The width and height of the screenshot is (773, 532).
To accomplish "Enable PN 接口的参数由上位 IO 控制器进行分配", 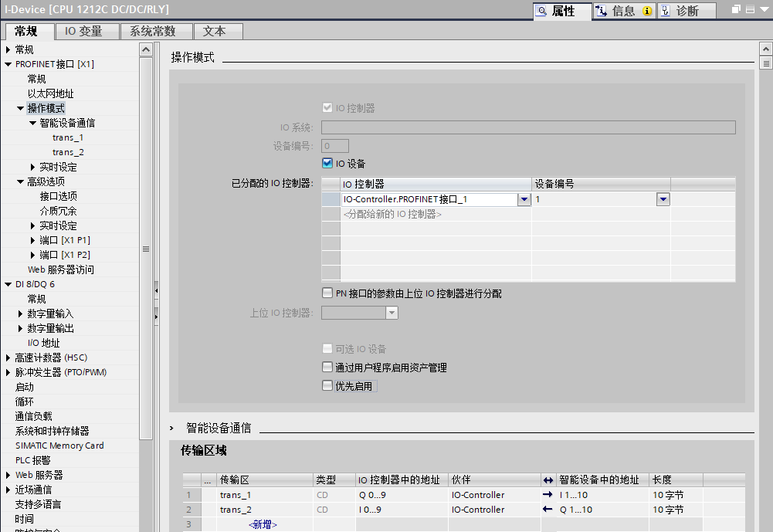I will (327, 293).
